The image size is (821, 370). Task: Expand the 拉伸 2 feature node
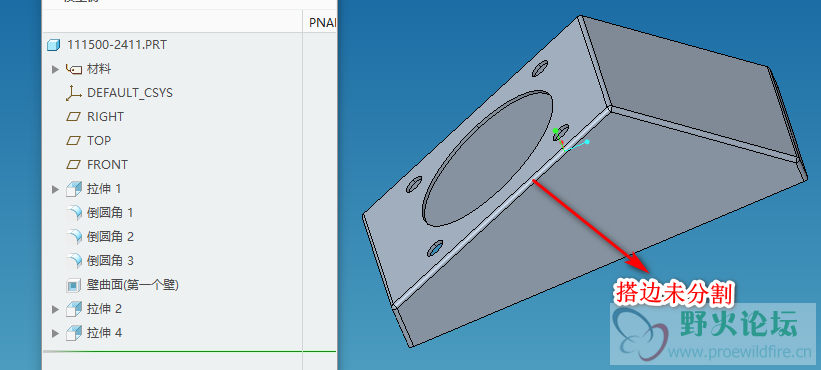[56, 309]
